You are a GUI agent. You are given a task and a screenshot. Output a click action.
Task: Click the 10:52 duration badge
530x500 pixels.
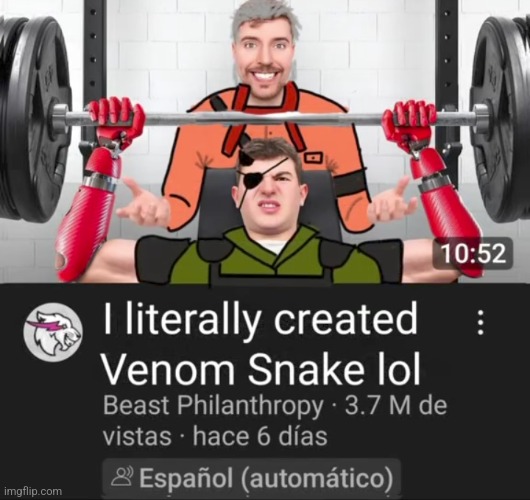tap(473, 254)
